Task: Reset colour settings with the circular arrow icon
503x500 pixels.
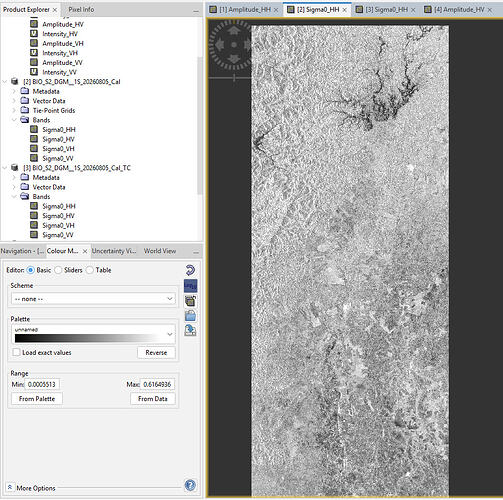Action: 190,270
